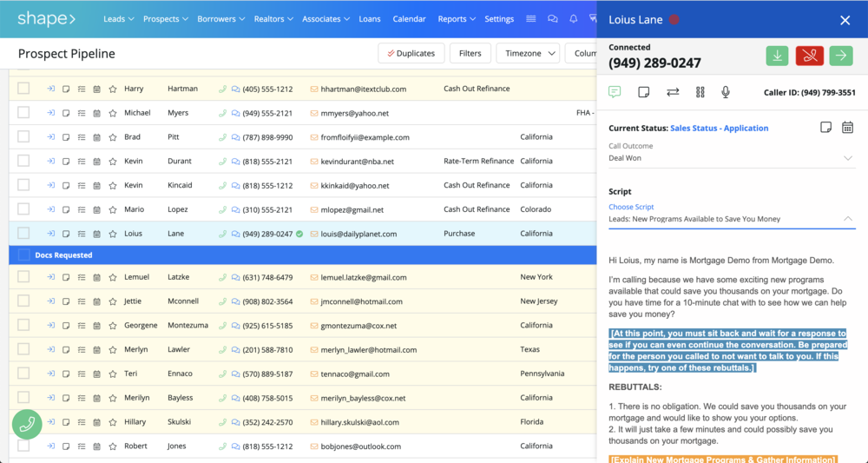
Task: Check the Loius Lane row checkbox
Action: point(23,233)
